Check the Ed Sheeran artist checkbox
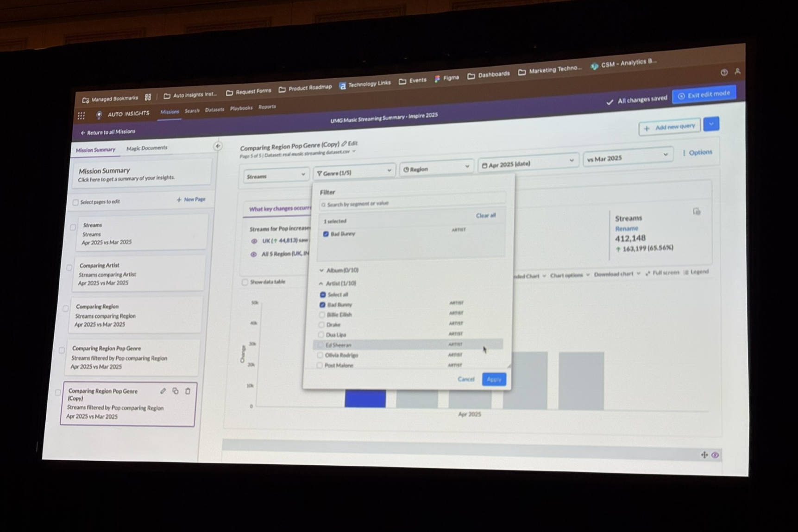 click(x=320, y=345)
